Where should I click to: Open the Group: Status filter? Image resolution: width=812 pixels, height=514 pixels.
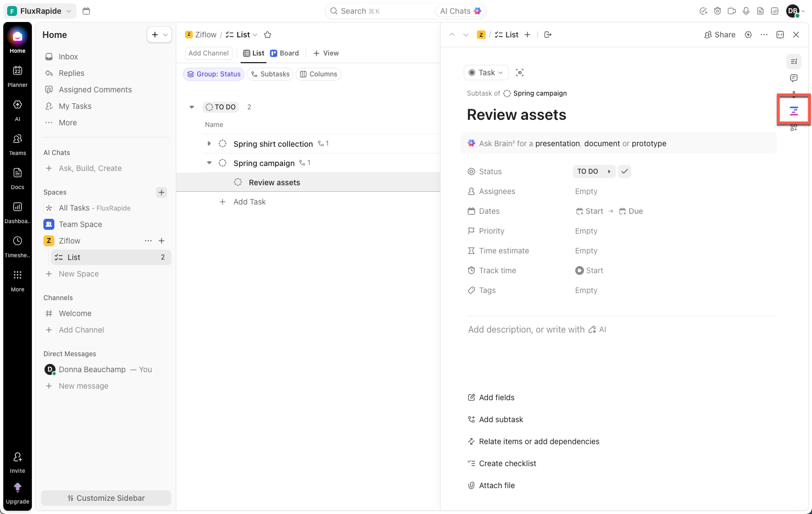[214, 74]
